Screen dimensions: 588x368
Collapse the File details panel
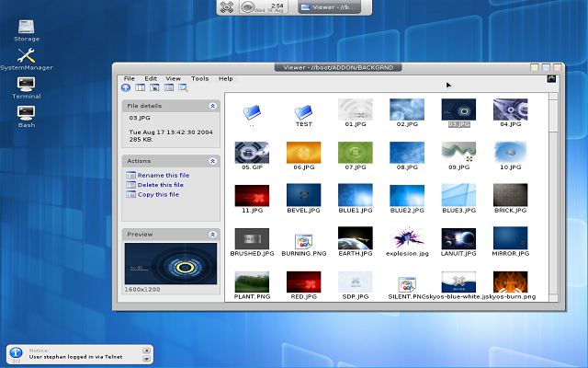point(212,106)
